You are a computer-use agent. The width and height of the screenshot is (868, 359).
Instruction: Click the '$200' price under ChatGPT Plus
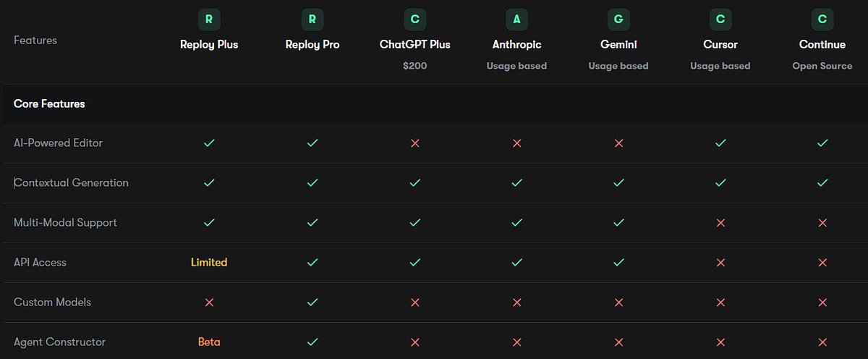[415, 66]
